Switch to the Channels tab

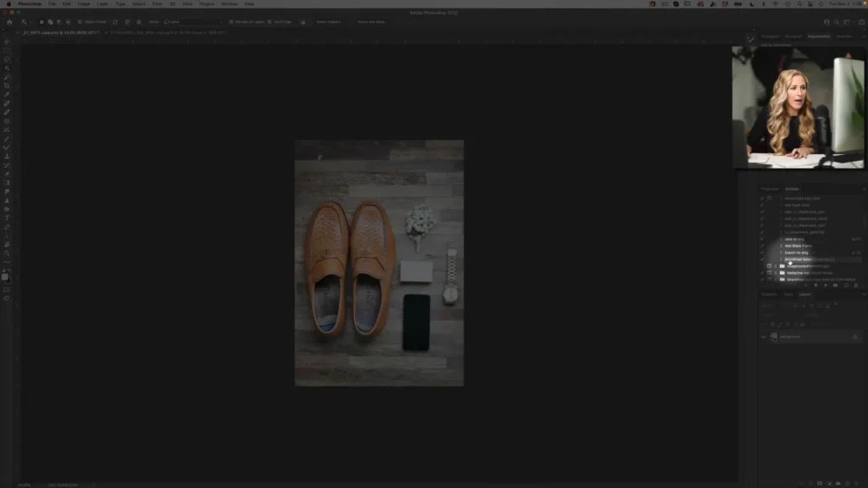(769, 294)
